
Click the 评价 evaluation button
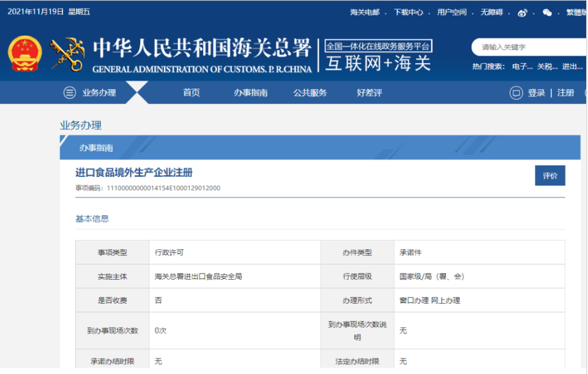[x=549, y=175]
